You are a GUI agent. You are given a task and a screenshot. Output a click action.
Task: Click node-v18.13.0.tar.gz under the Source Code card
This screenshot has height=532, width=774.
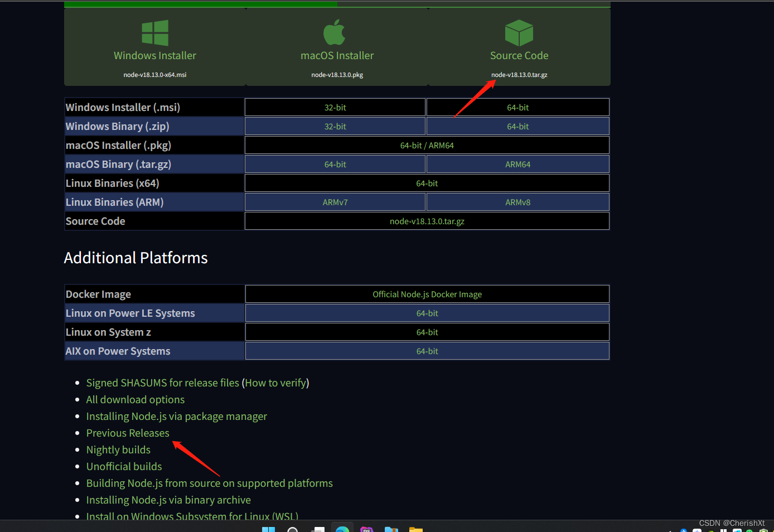coord(519,75)
